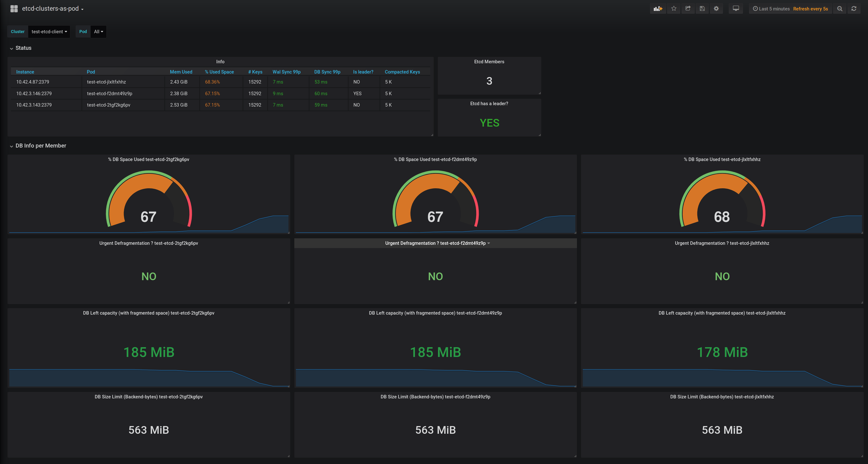Open the Pod All variable dropdown
The width and height of the screenshot is (868, 464).
point(98,32)
